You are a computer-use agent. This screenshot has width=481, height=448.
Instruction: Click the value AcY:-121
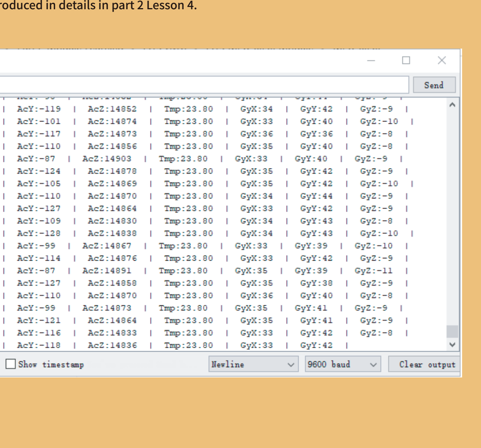(39, 320)
